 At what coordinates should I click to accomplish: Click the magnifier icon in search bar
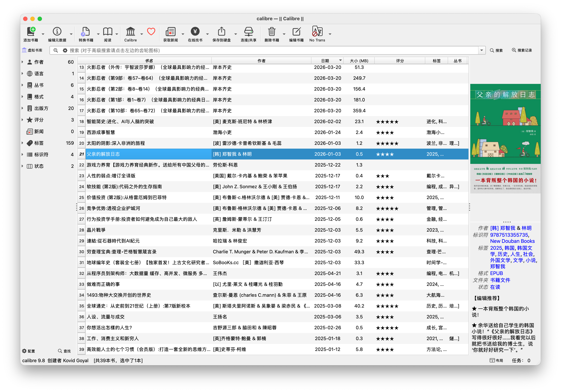pyautogui.click(x=56, y=50)
